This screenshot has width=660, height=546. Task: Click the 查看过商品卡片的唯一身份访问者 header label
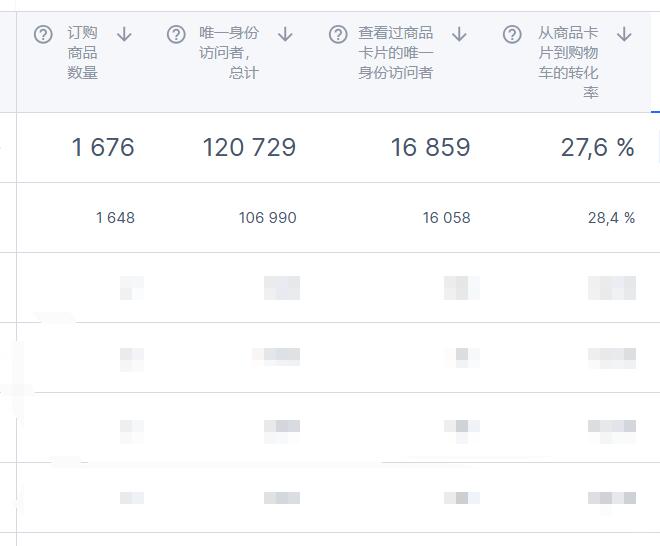point(396,53)
